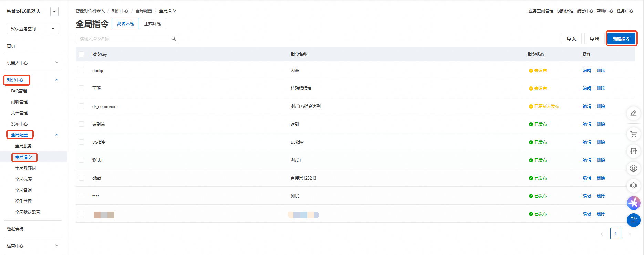
Task: Open 发布中心 in sidebar
Action: click(x=19, y=124)
